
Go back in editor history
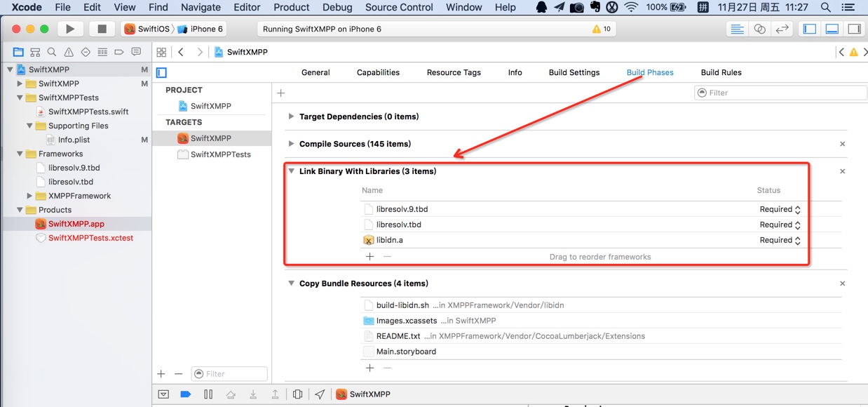(x=181, y=52)
